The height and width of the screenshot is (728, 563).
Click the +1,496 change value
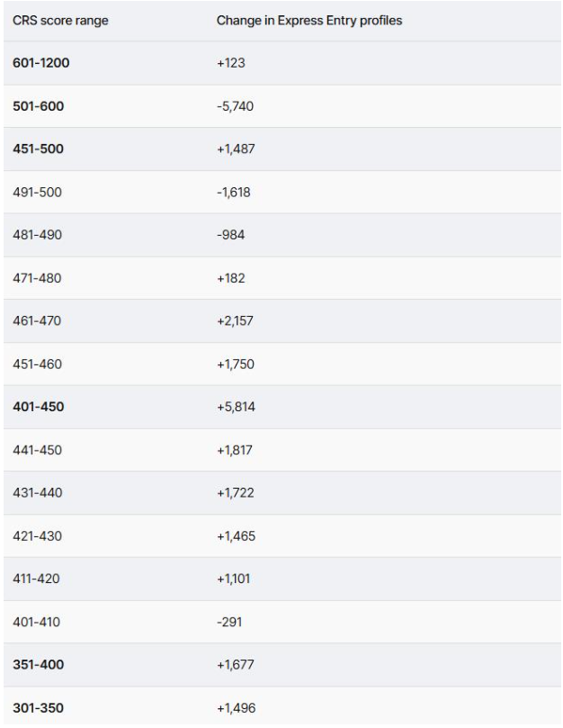237,708
